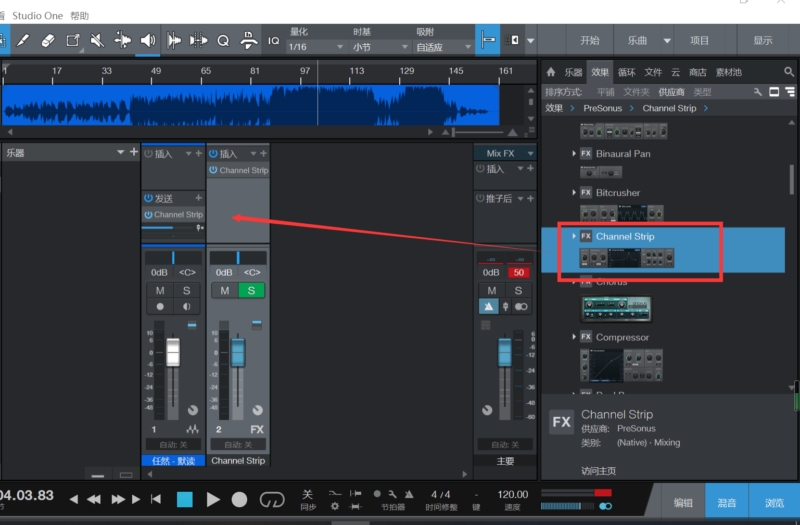800x525 pixels.
Task: Click the Record button in transport
Action: (x=239, y=499)
